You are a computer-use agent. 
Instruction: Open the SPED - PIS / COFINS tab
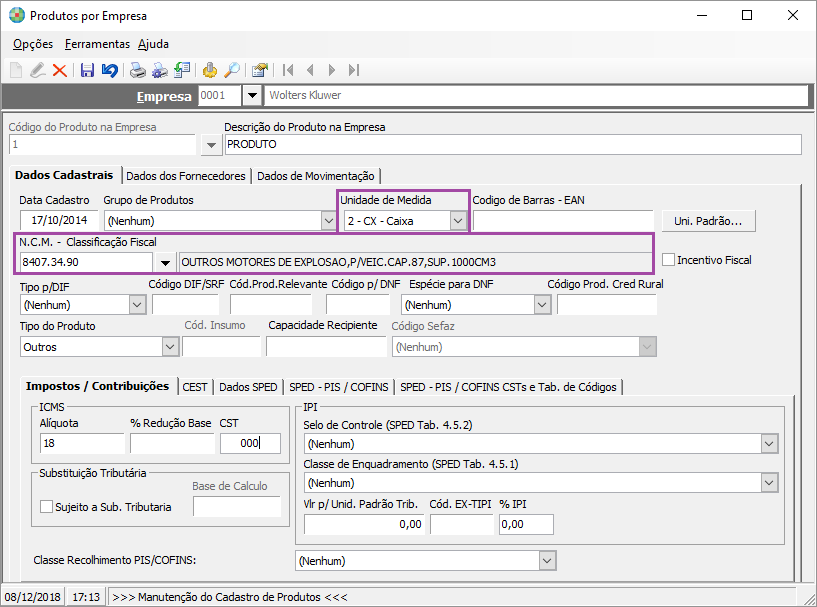pos(339,387)
